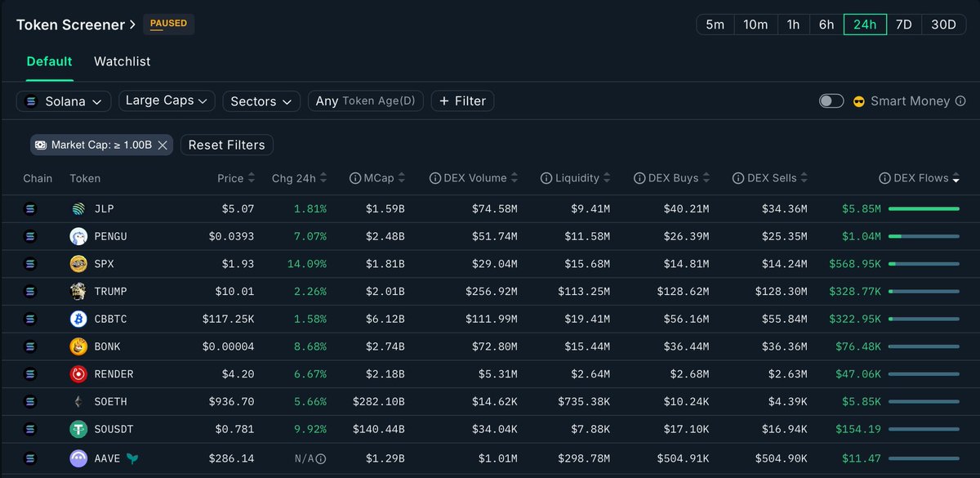Click the green sprout icon beside AAVE
The width and height of the screenshot is (980, 478).
click(x=131, y=458)
